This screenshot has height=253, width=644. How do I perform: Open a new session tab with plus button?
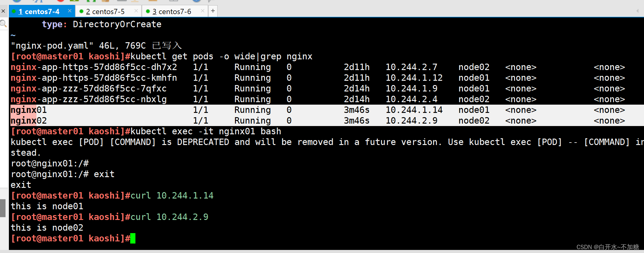213,11
